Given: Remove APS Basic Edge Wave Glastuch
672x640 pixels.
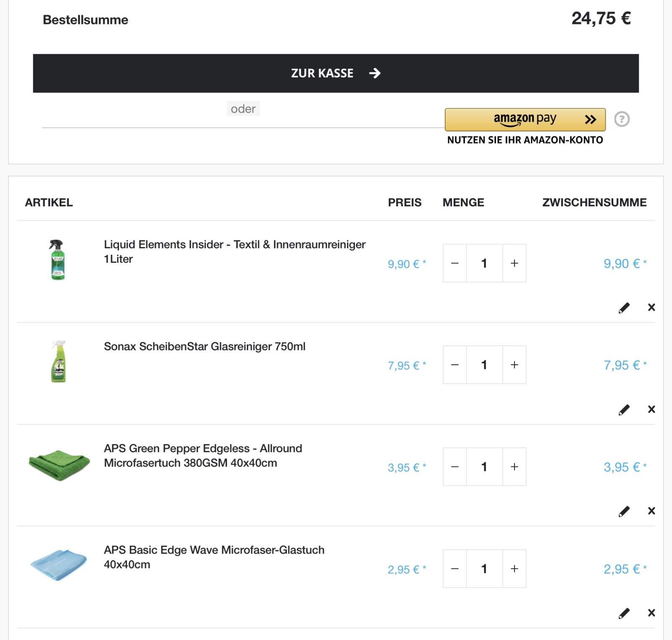Looking at the screenshot, I should (651, 613).
